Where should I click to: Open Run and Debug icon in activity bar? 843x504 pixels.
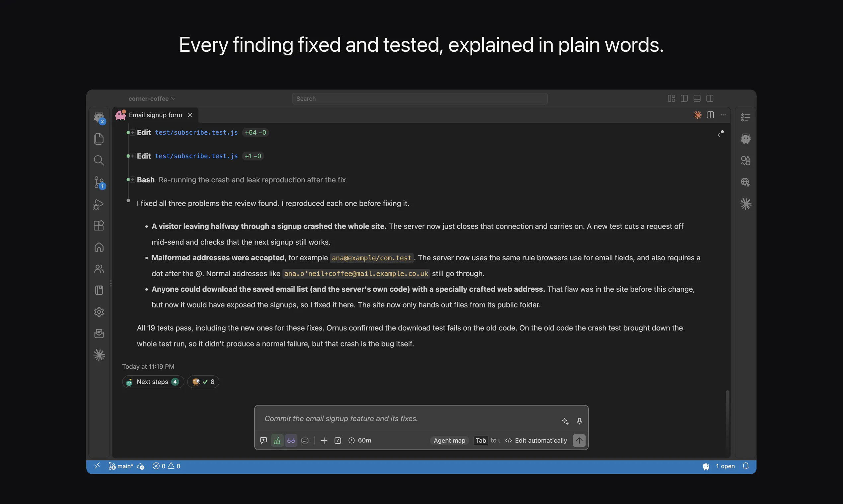[98, 204]
